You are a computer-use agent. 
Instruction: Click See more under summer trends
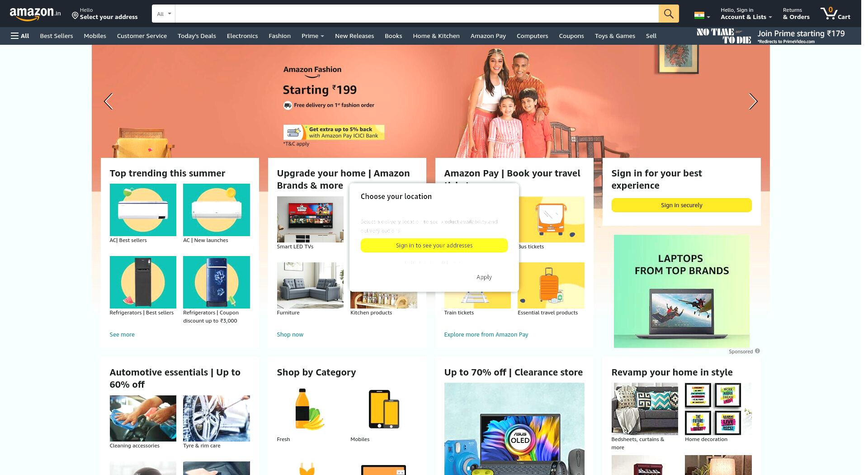tap(122, 334)
